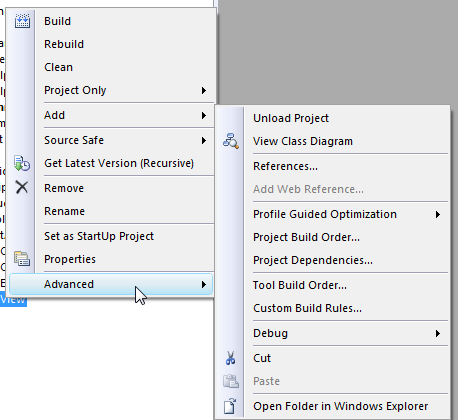
Task: Select the Clean menu entry
Action: tap(58, 67)
